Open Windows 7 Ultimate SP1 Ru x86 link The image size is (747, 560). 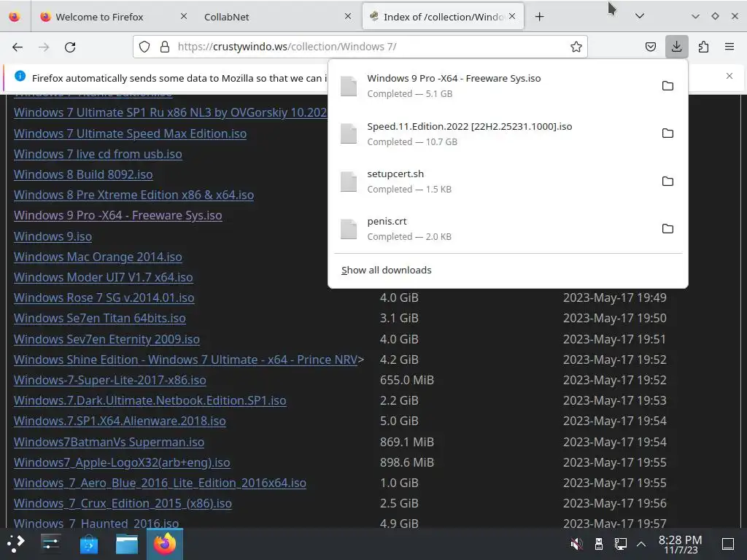[x=171, y=112]
